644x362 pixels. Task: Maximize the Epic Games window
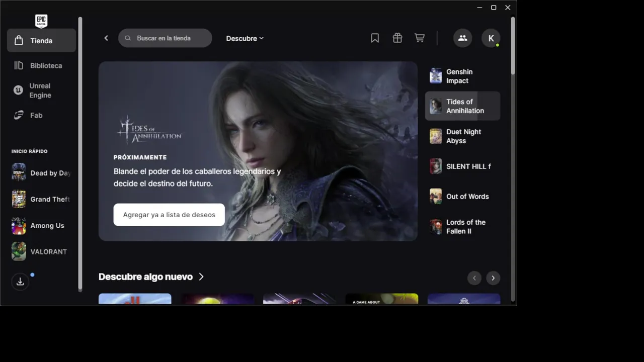coord(494,8)
